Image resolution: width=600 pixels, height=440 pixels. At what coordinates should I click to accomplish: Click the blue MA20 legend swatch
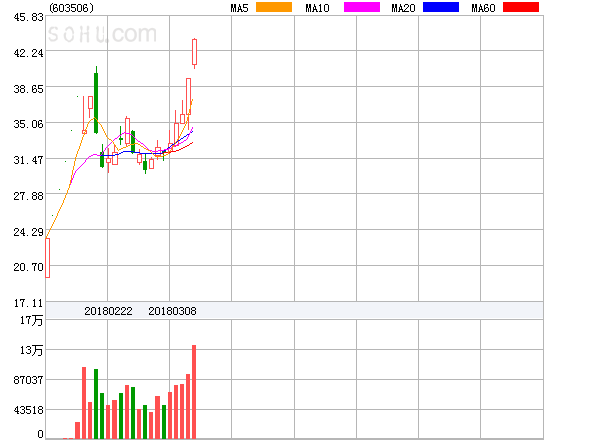pos(441,7)
